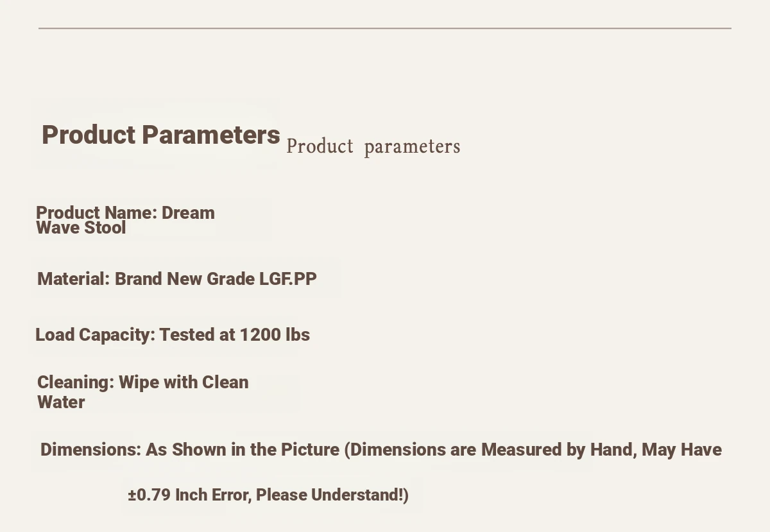Click the word Dream in product name

[188, 212]
